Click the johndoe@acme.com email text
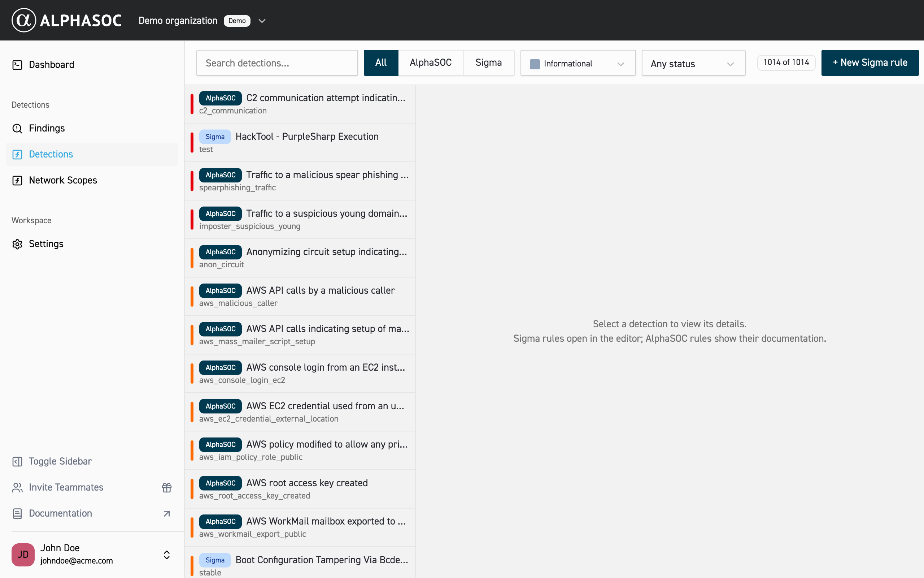 point(77,561)
